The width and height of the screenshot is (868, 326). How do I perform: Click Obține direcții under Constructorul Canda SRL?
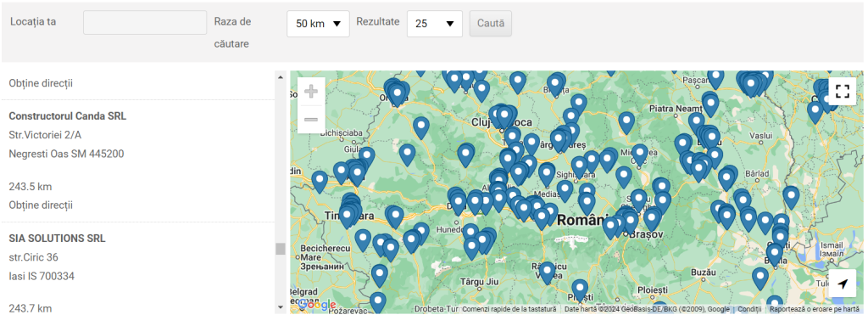(41, 205)
